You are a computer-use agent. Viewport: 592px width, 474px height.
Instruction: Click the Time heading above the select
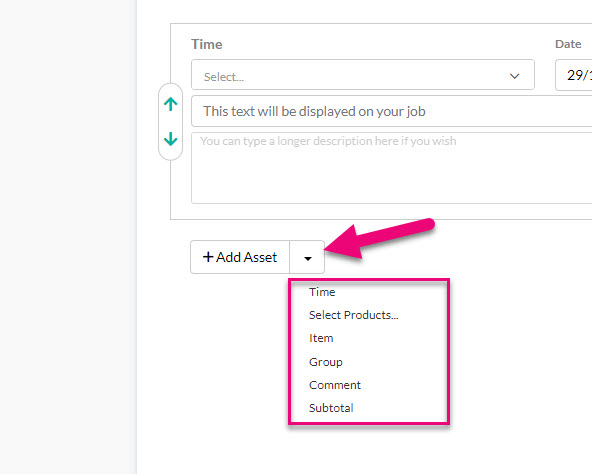[x=207, y=44]
